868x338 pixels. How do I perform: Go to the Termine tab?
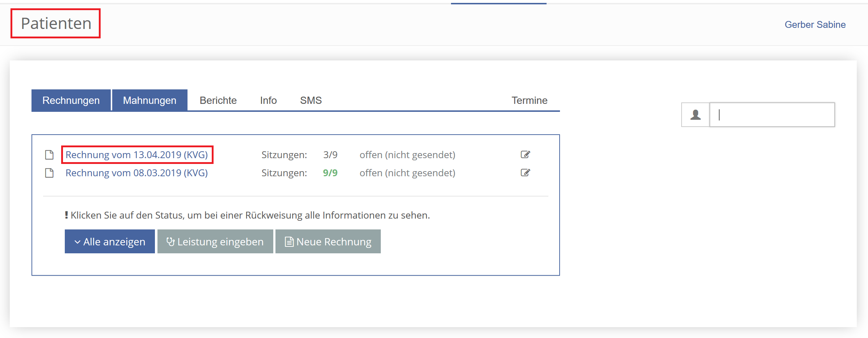click(x=529, y=100)
